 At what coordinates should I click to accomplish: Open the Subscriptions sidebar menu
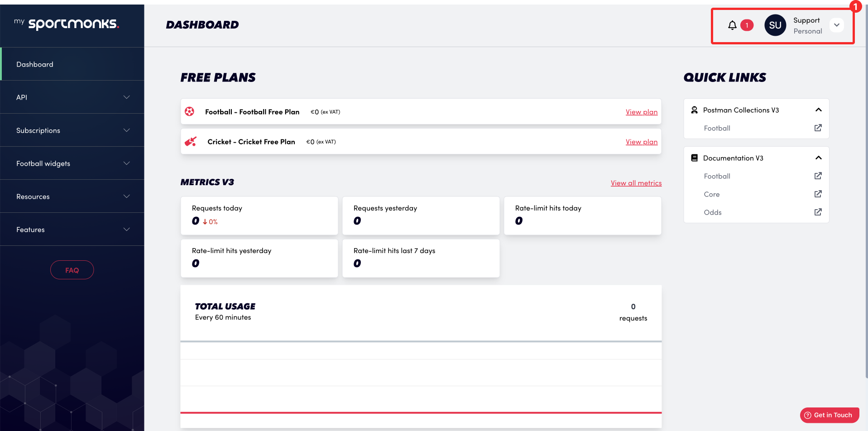point(72,130)
